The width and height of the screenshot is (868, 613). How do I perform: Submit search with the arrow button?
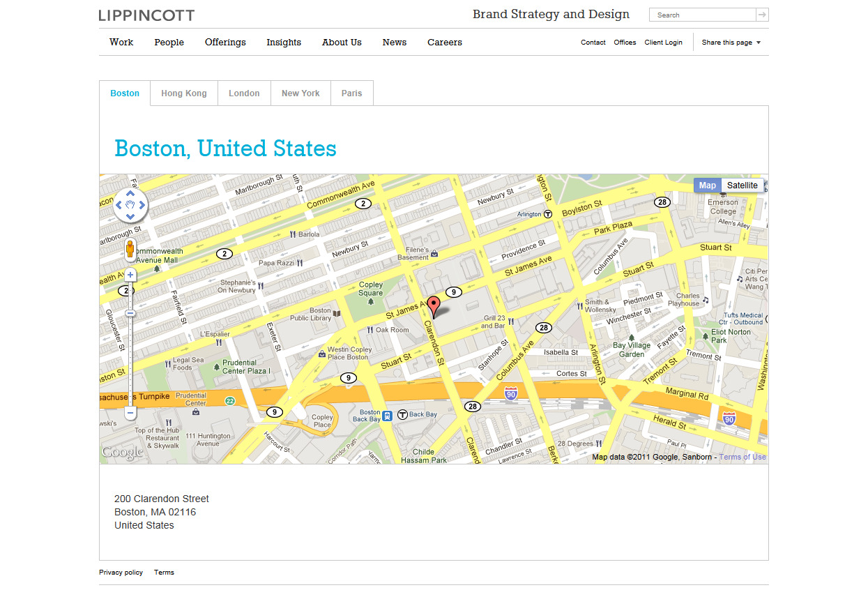tap(762, 15)
